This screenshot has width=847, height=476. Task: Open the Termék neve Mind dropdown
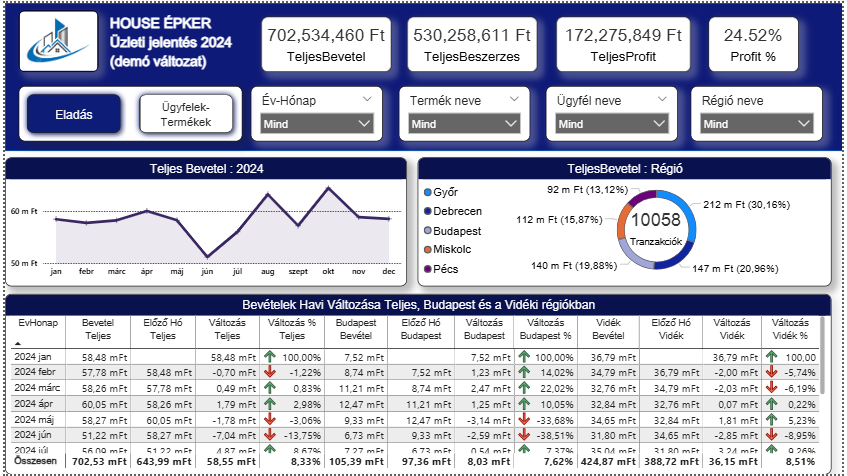(464, 124)
